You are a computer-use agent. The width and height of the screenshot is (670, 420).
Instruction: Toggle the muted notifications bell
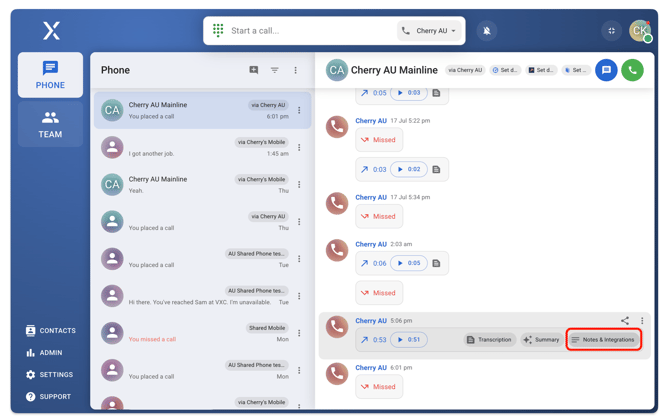[487, 31]
